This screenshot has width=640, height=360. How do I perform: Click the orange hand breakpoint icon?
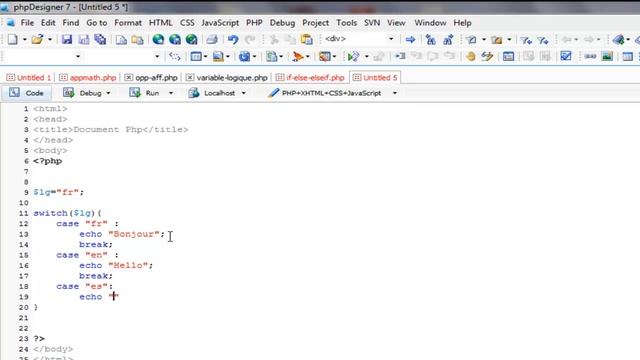pos(470,56)
